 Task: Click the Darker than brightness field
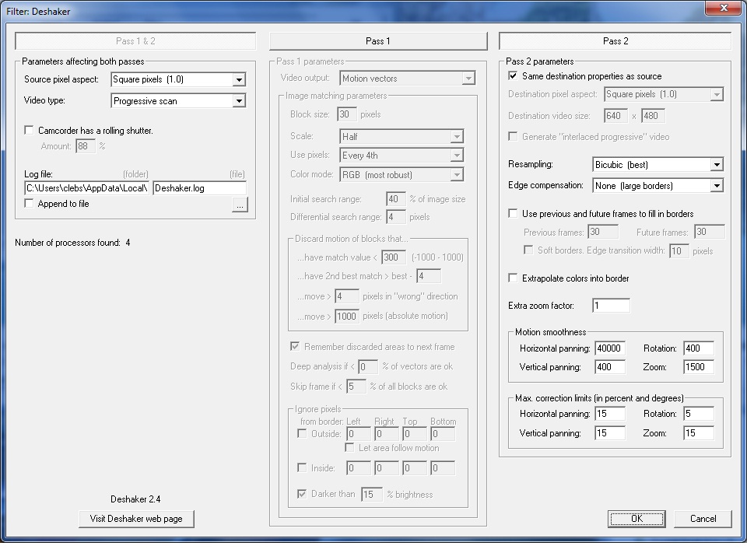tap(372, 495)
